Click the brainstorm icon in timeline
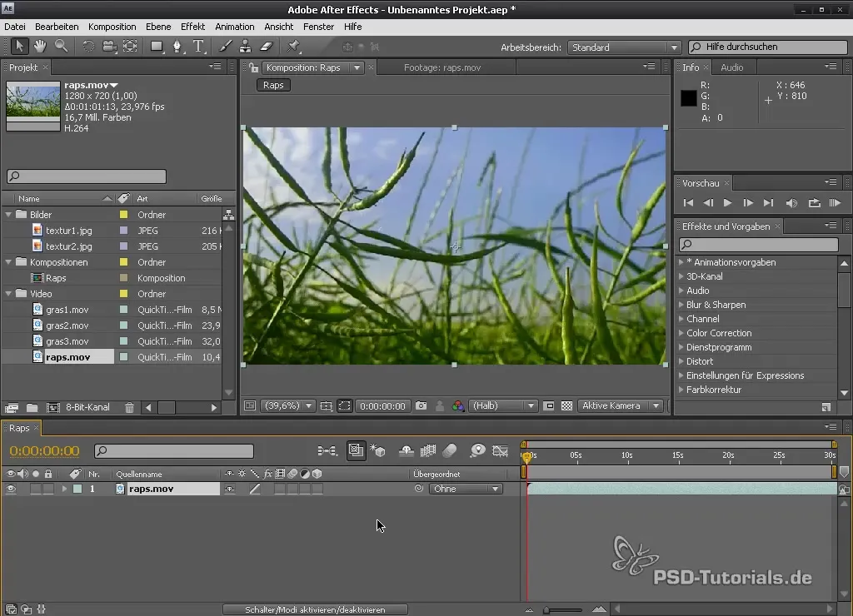The image size is (853, 616). pos(477,450)
